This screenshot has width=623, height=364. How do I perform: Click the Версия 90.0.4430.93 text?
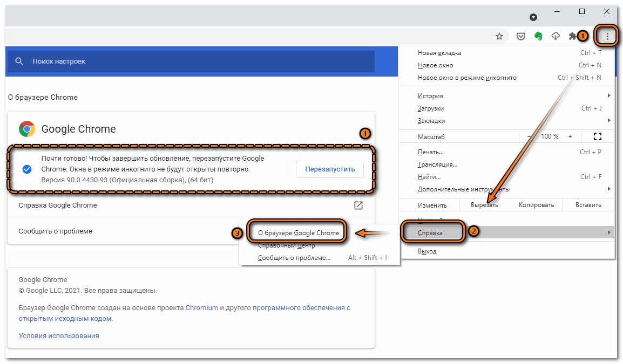tap(127, 180)
